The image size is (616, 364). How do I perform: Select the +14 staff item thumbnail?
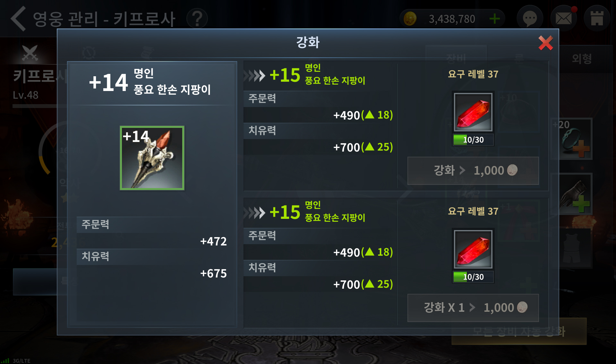152,158
